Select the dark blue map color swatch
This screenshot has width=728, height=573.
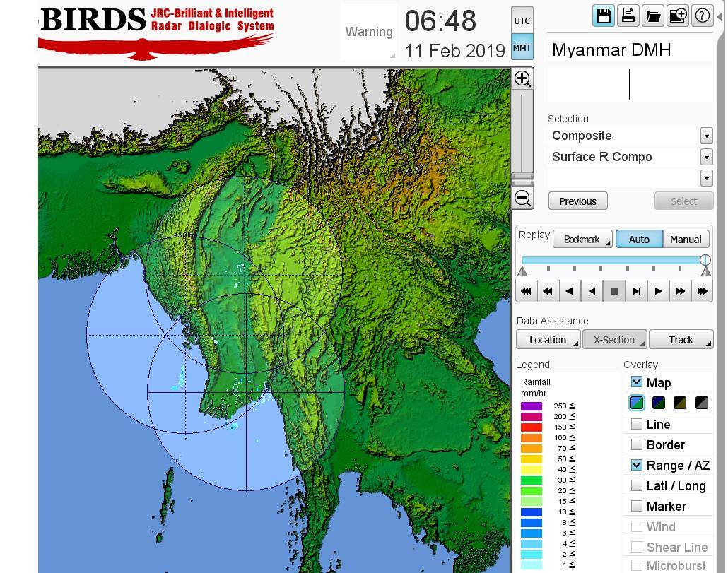pos(659,403)
